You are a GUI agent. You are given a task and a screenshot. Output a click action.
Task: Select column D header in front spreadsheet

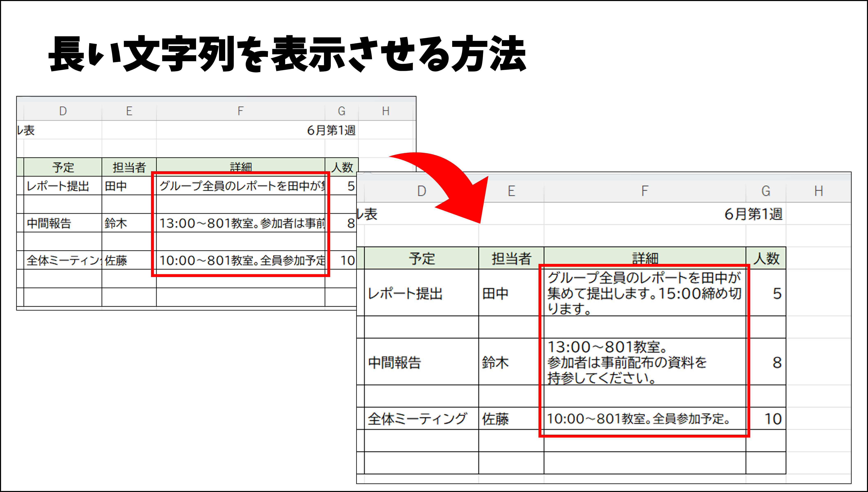(x=422, y=191)
